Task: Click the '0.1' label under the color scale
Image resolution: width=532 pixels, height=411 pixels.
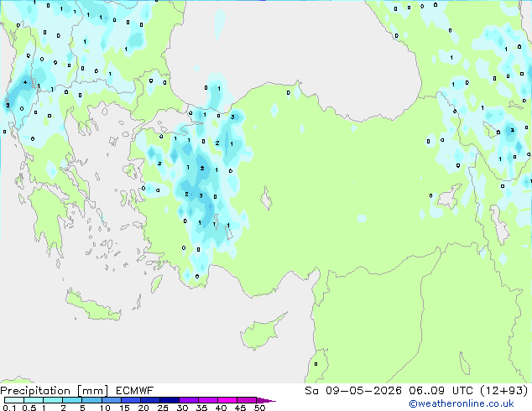Action: point(9,408)
